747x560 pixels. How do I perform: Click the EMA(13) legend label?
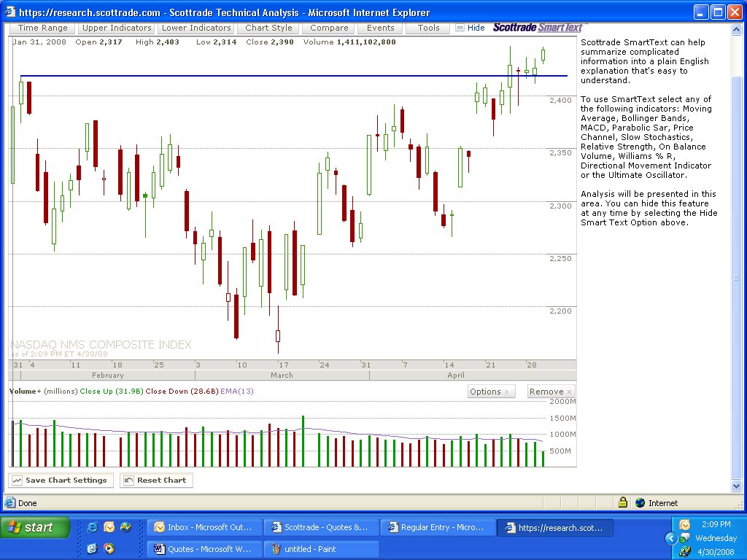click(x=237, y=392)
